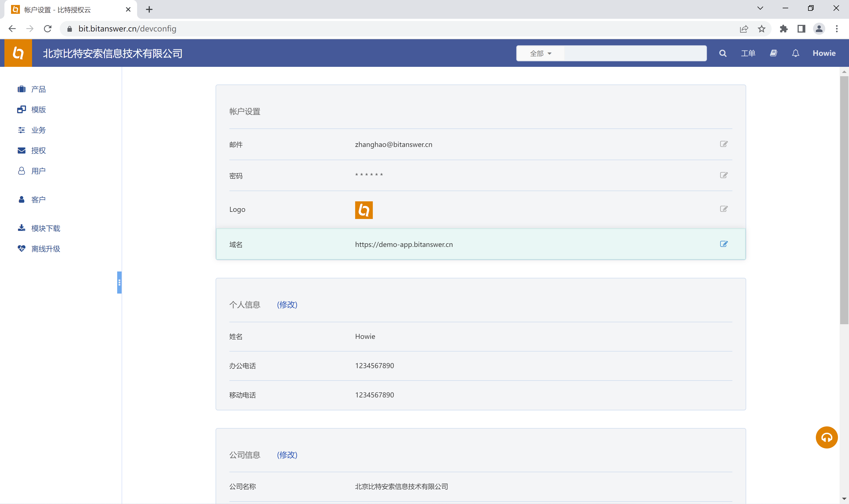This screenshot has height=504, width=849.
Task: Go to 模块下载 in sidebar
Action: (46, 228)
